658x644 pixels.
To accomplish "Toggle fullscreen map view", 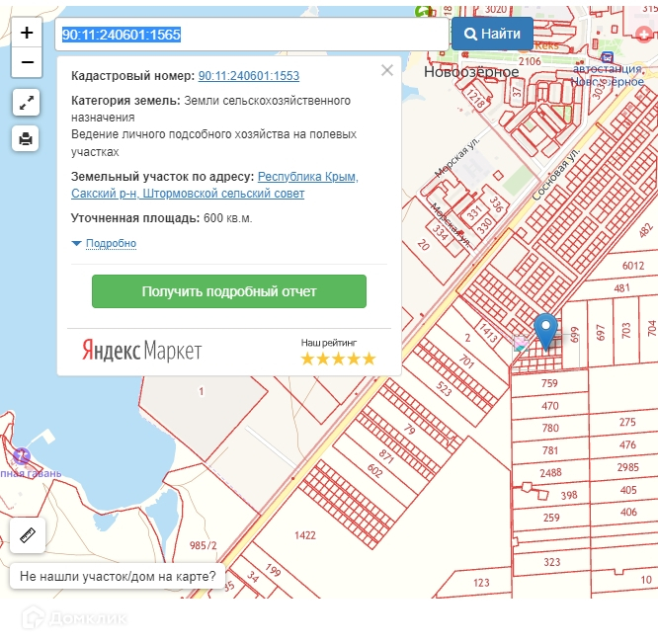I will [27, 102].
